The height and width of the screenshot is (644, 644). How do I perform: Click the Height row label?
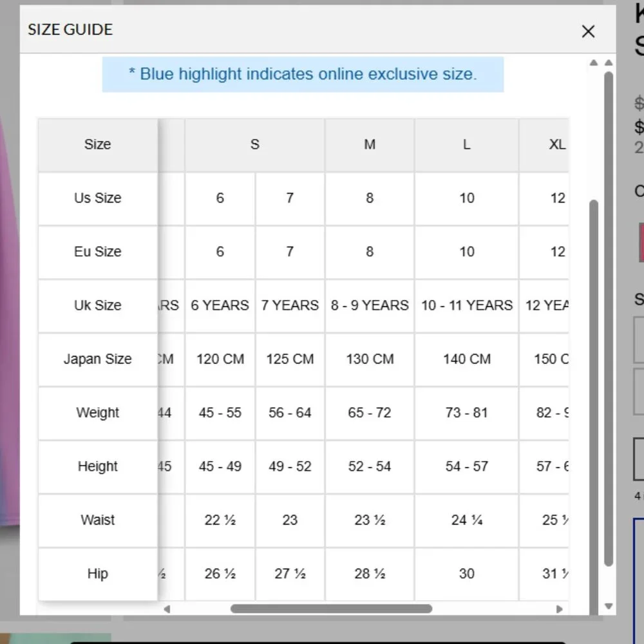coord(98,466)
